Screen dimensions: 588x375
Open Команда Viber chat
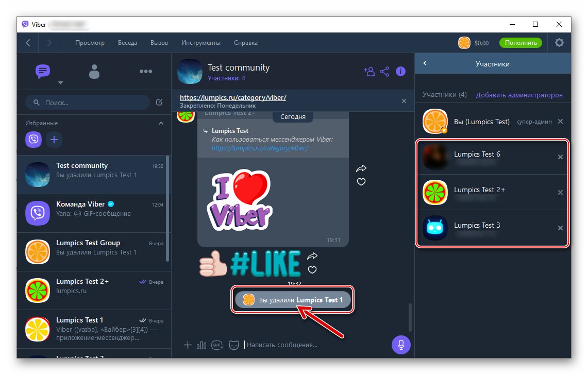[x=94, y=213]
